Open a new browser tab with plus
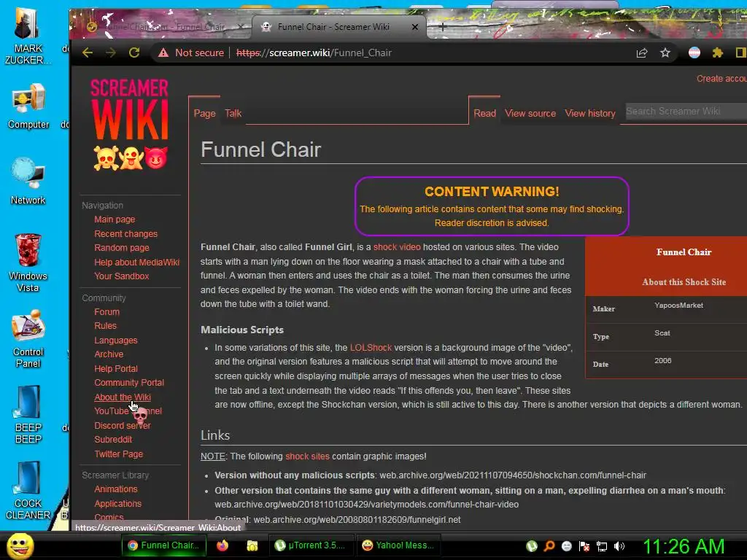 [443, 27]
